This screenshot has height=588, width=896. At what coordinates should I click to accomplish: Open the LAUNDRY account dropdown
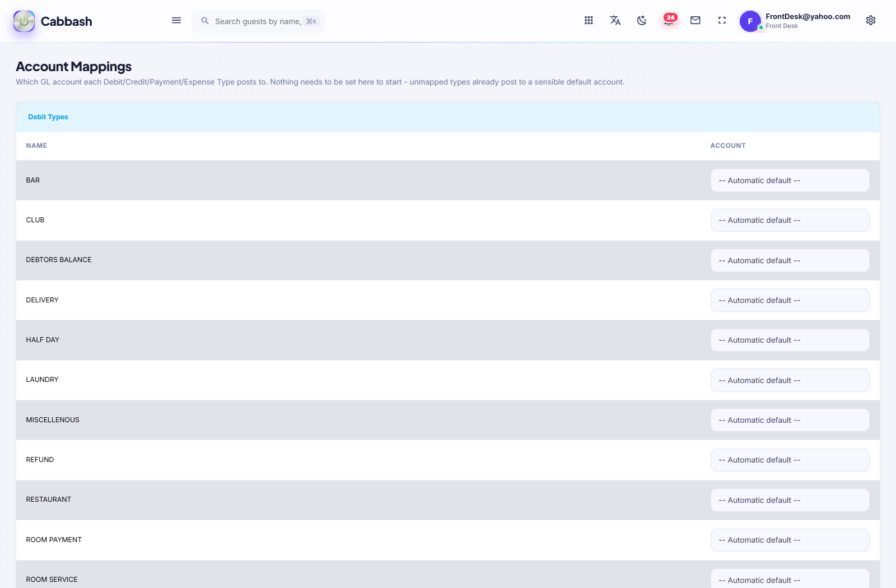[790, 380]
